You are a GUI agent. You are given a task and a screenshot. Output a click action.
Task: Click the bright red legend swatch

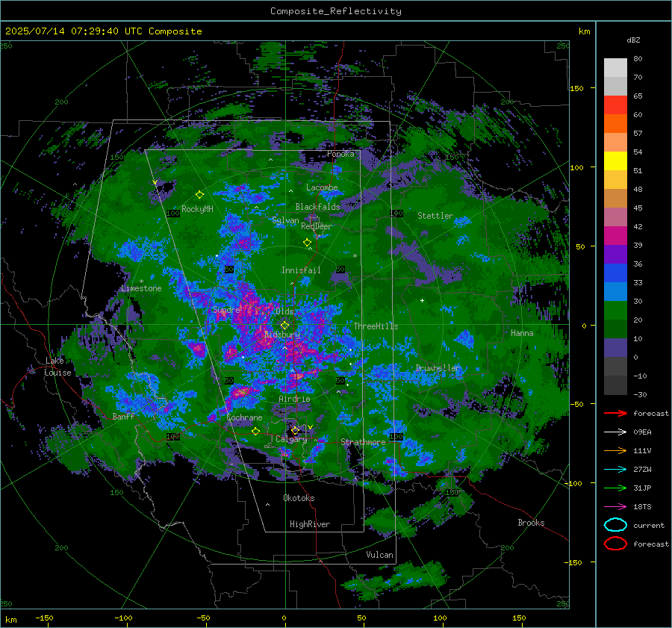[615, 105]
